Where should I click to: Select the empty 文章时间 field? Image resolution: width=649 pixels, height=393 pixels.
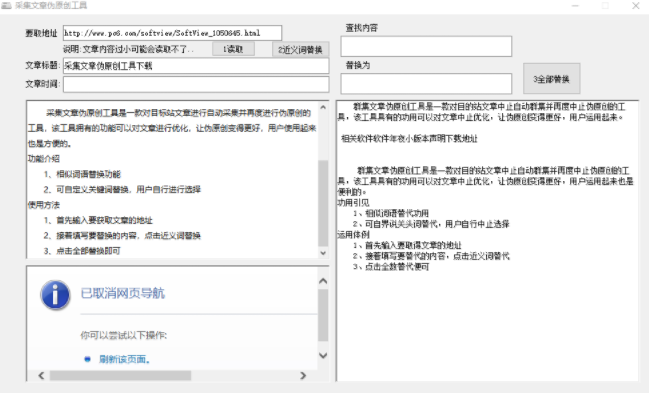coord(196,84)
